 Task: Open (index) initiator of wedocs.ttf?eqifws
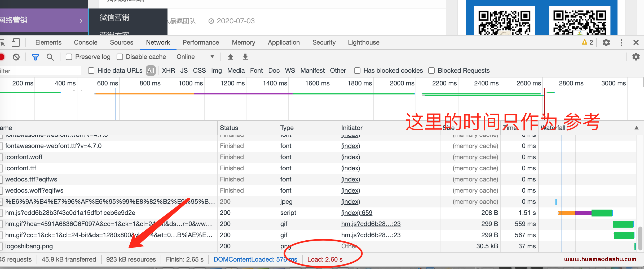[x=351, y=179]
